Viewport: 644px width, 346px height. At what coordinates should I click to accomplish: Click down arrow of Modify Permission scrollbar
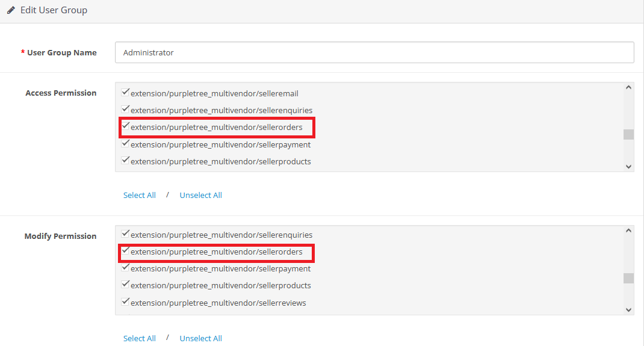(x=628, y=310)
